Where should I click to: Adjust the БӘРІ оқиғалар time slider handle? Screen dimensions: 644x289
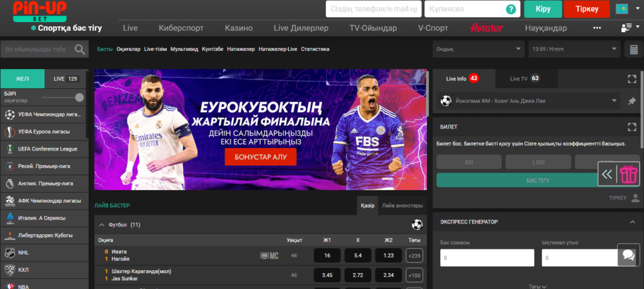pos(79,98)
